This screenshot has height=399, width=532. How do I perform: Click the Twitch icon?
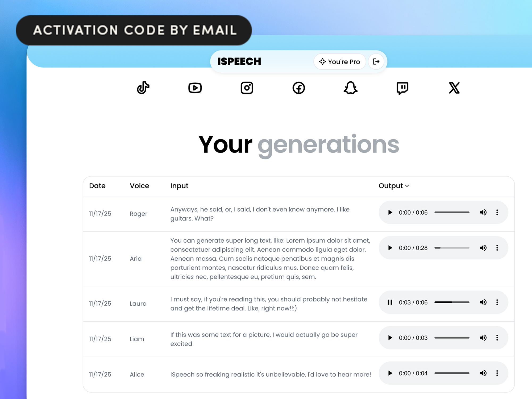402,88
